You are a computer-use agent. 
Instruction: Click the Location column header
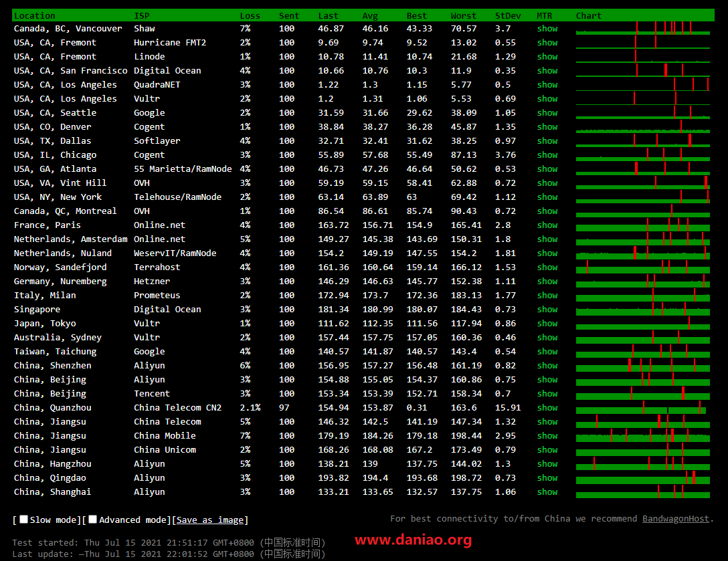point(34,16)
